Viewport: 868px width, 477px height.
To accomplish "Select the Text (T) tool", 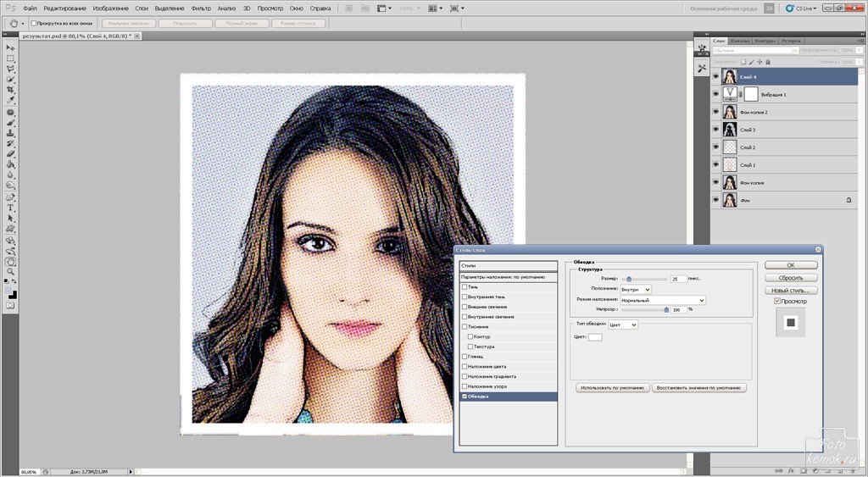I will pyautogui.click(x=11, y=208).
